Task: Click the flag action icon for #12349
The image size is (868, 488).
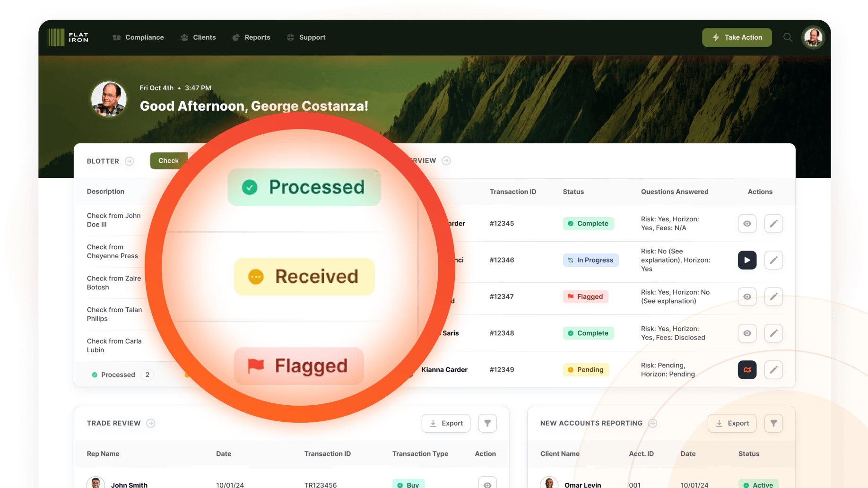Action: (747, 370)
